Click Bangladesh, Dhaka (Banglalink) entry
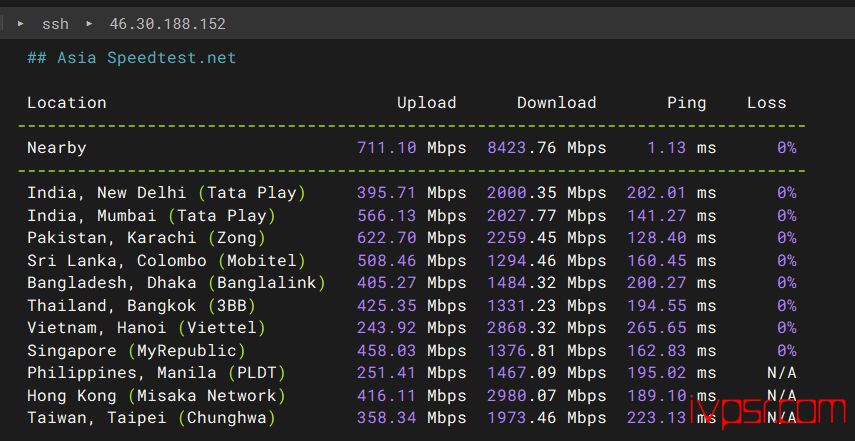The height and width of the screenshot is (441, 855). click(x=177, y=283)
